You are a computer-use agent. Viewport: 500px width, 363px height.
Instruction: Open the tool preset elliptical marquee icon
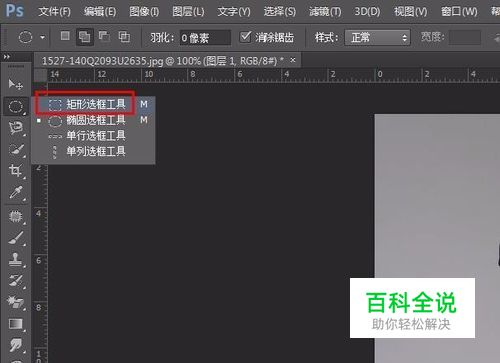click(x=25, y=37)
